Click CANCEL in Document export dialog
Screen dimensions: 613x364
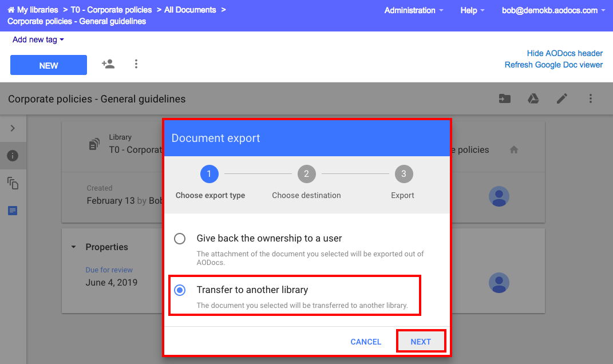click(x=366, y=342)
